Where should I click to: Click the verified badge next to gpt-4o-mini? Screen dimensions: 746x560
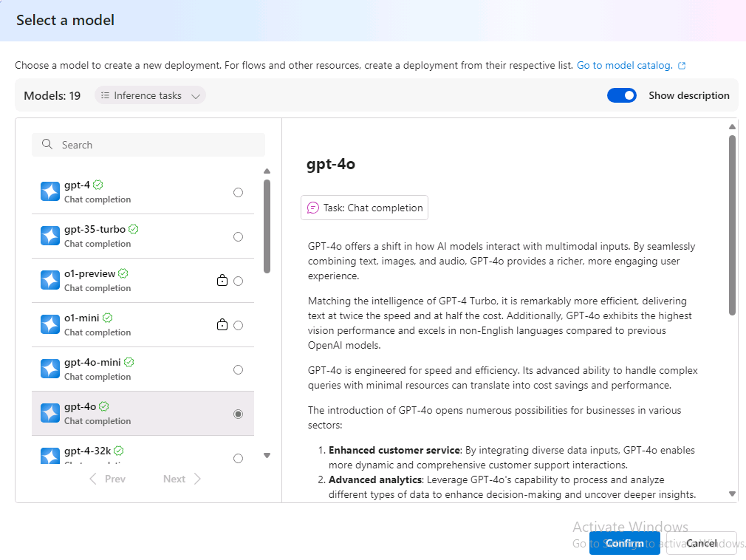[129, 362]
